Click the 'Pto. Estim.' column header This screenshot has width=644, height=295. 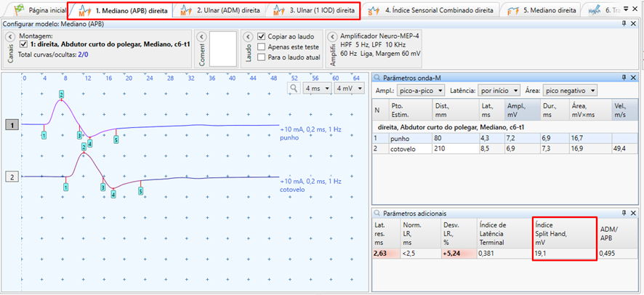click(411, 110)
